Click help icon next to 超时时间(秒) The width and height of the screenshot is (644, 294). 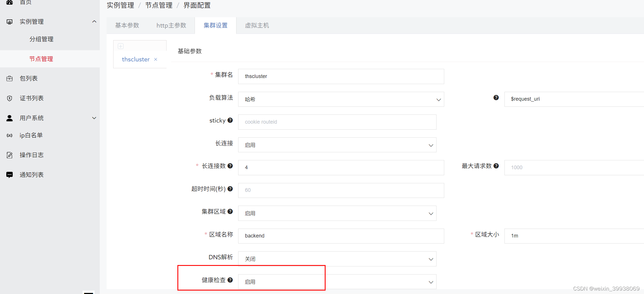pyautogui.click(x=230, y=189)
